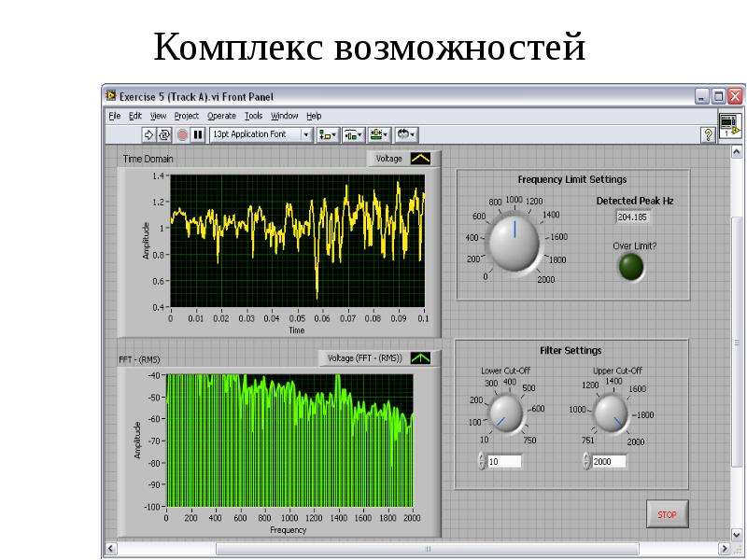Viewport: 747px width, 560px height.
Task: Click the Abort Execution red button
Action: tap(182, 134)
